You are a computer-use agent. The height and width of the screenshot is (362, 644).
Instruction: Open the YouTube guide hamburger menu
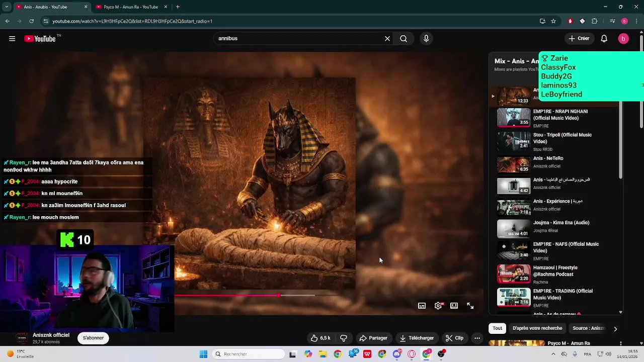[x=12, y=39]
